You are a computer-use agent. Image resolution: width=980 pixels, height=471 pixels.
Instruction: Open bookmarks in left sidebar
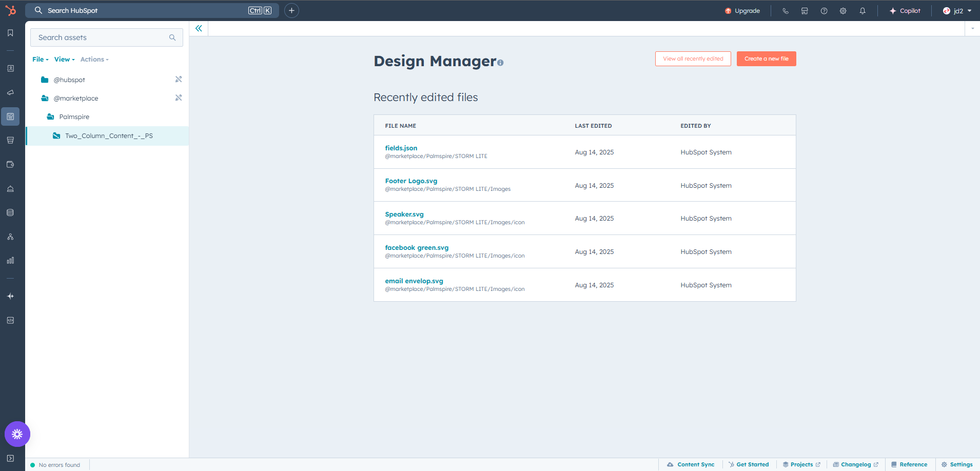(x=10, y=33)
